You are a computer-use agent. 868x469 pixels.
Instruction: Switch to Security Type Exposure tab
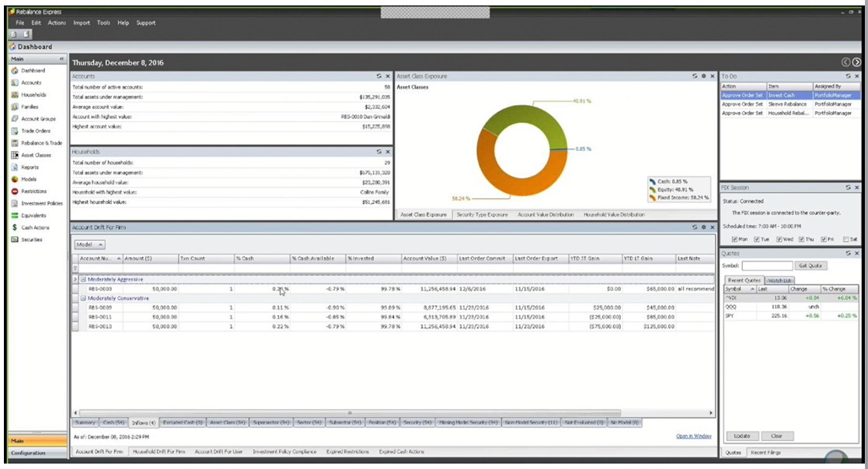482,215
